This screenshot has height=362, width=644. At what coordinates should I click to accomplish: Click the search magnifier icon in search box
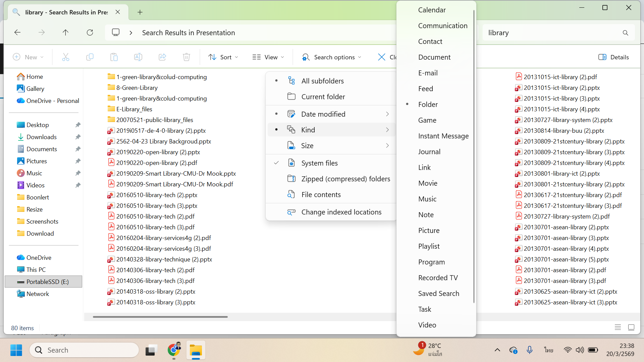pos(625,33)
